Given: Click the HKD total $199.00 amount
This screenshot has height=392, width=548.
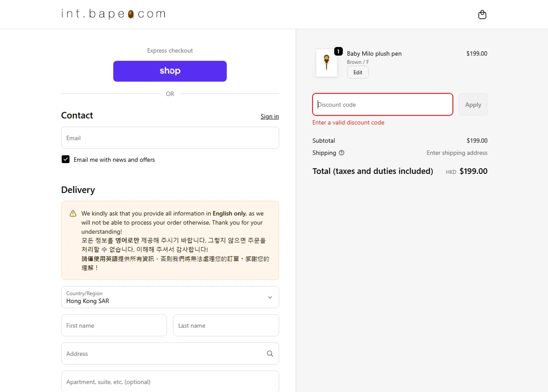Looking at the screenshot, I should pyautogui.click(x=473, y=171).
